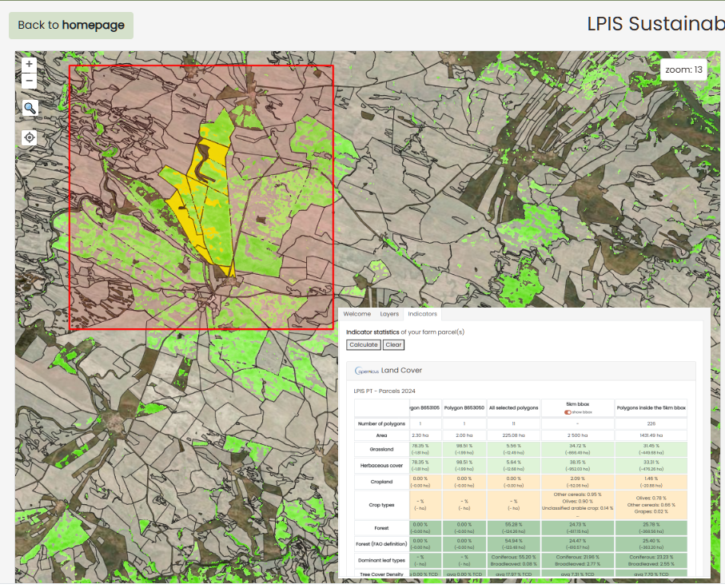This screenshot has height=588, width=725.
Task: Click the zoom: 13 level indicator
Action: click(683, 70)
